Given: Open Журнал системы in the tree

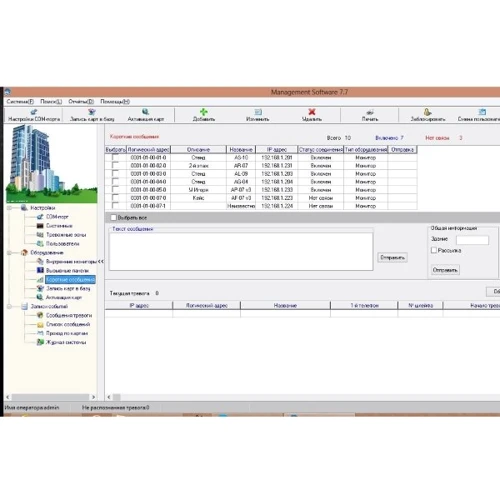Looking at the screenshot, I should (x=66, y=342).
